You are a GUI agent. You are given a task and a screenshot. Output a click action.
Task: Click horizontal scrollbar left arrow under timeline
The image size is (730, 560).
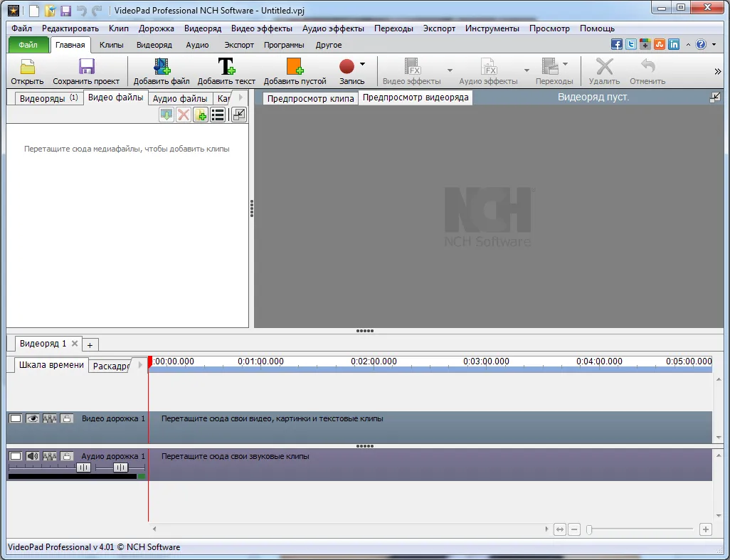(154, 529)
